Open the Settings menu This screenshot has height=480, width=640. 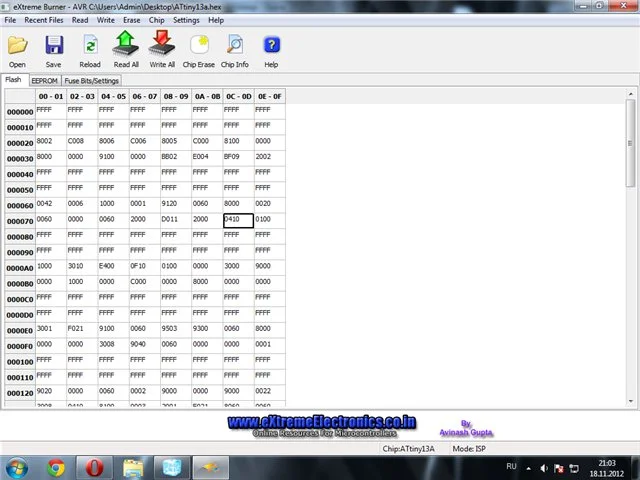click(x=186, y=20)
